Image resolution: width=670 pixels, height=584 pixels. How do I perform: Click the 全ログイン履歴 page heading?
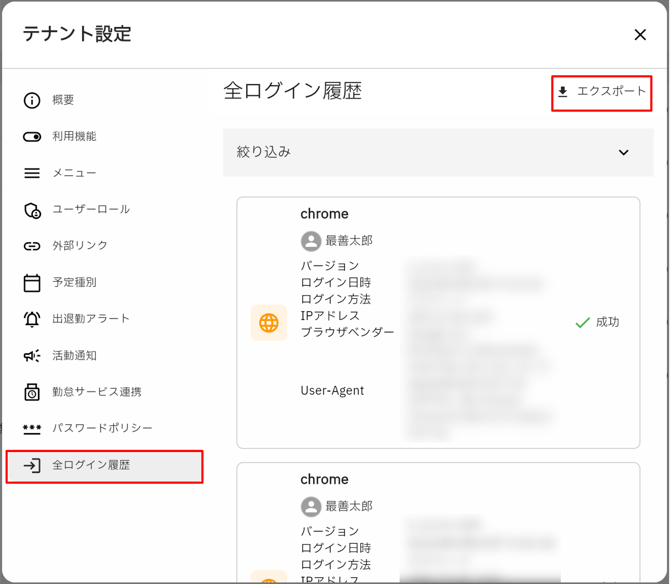click(x=293, y=91)
